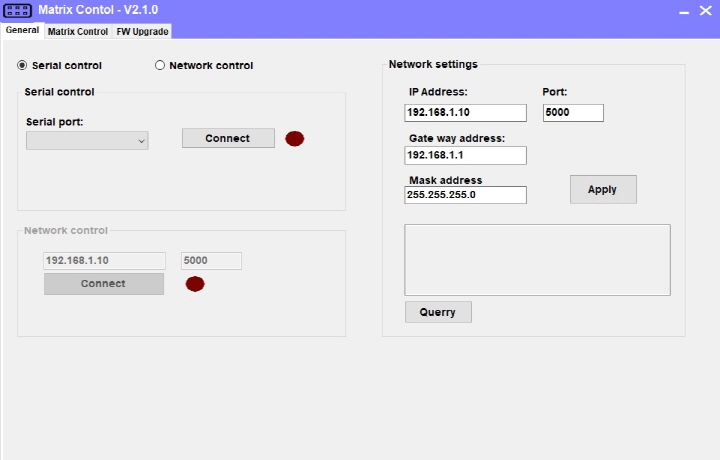Open the Matrix Control tab
The width and height of the screenshot is (720, 460).
click(78, 31)
